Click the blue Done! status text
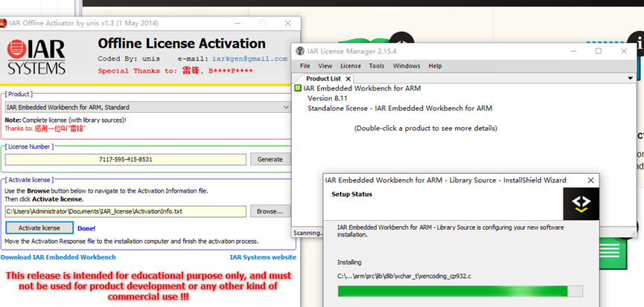 point(86,228)
